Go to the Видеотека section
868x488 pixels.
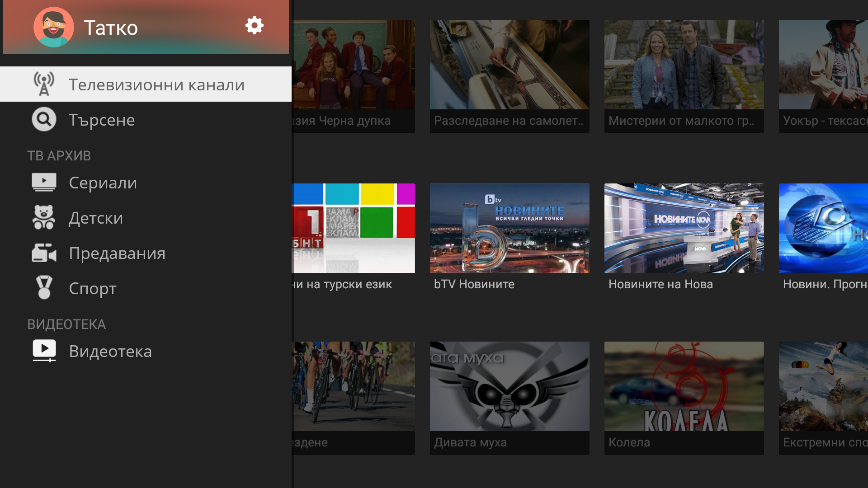pyautogui.click(x=110, y=352)
